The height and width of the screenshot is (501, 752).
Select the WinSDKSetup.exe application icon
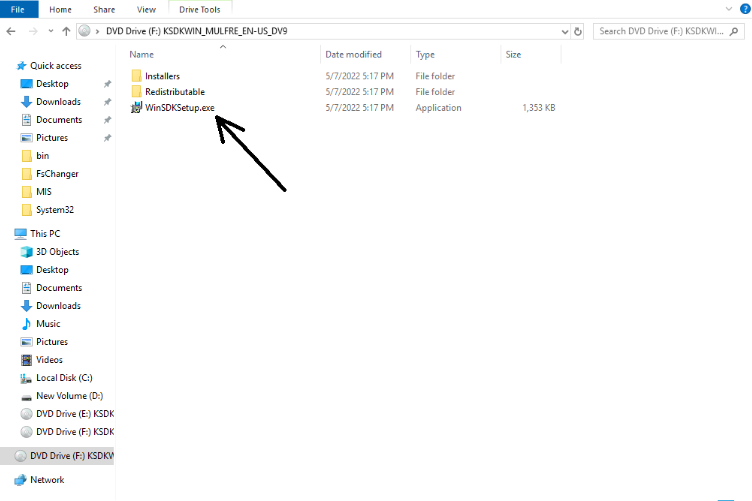point(136,107)
